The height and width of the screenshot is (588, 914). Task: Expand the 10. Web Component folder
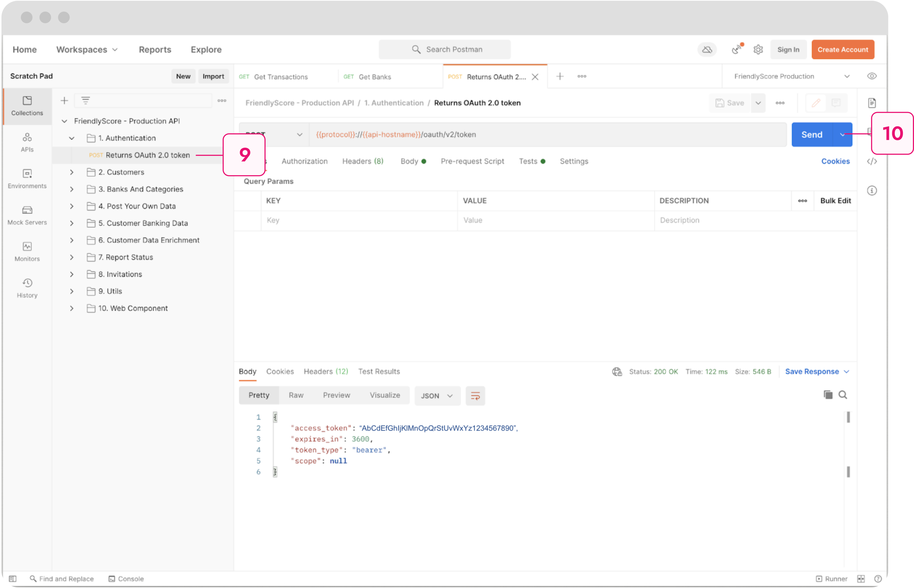tap(71, 308)
